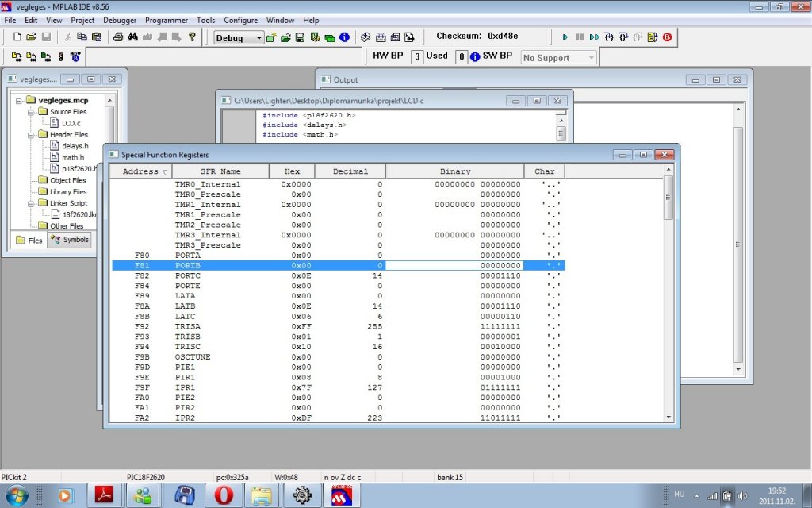Image resolution: width=812 pixels, height=508 pixels.
Task: Click the Char column header
Action: pyautogui.click(x=544, y=171)
